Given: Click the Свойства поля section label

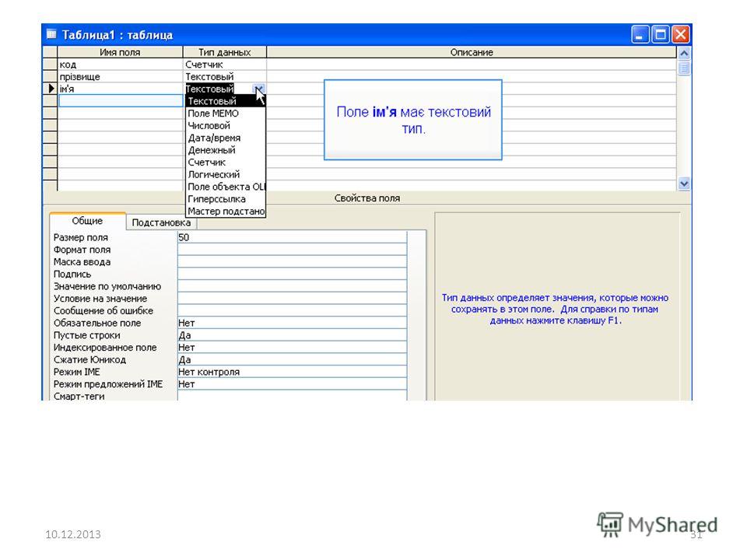Looking at the screenshot, I should point(366,198).
